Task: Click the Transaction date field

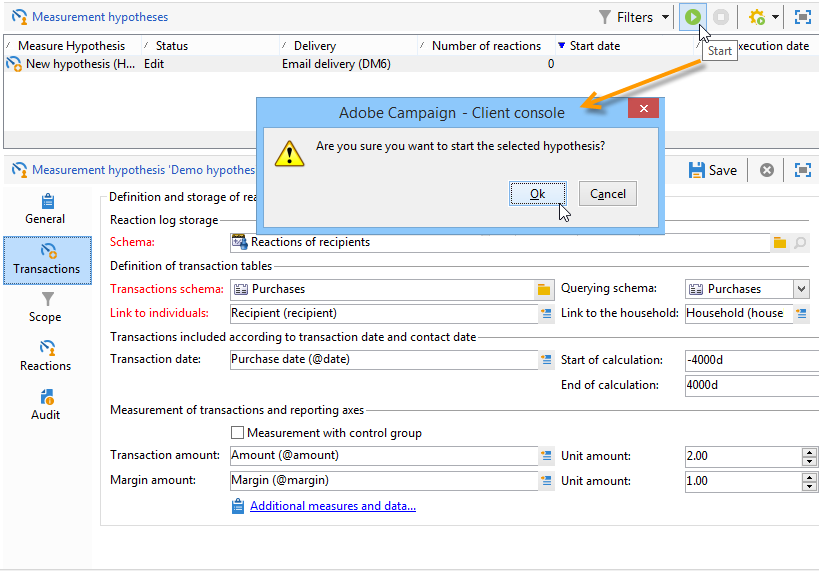Action: (384, 359)
